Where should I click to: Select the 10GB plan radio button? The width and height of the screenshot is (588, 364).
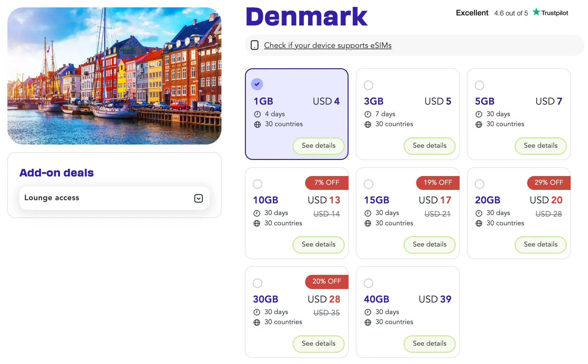coord(257,184)
